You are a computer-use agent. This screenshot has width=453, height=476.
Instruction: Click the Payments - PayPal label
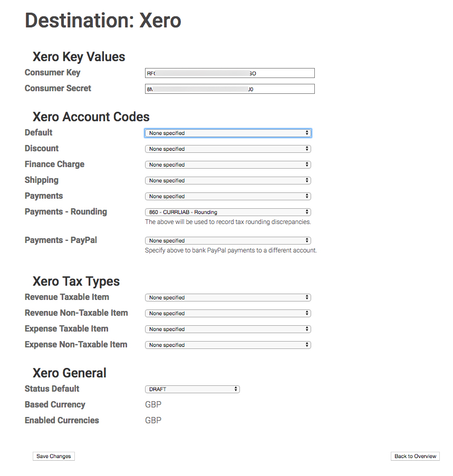[x=61, y=240]
